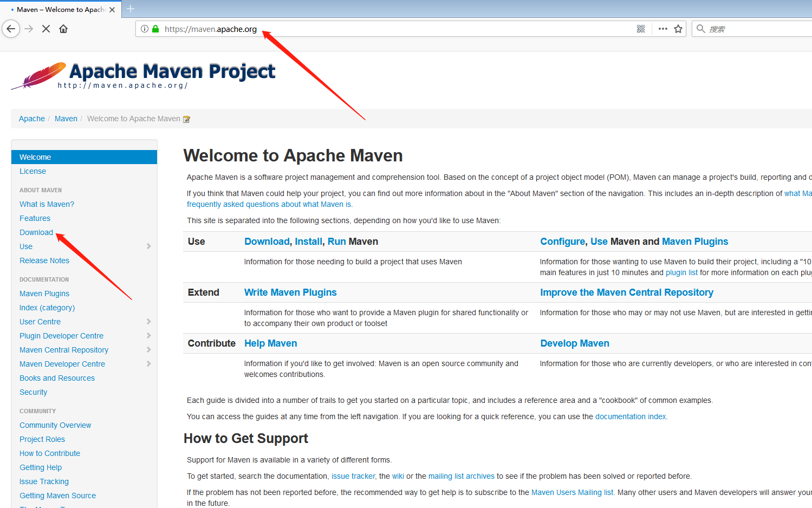
Task: Click the green padlock security icon
Action: tap(155, 29)
